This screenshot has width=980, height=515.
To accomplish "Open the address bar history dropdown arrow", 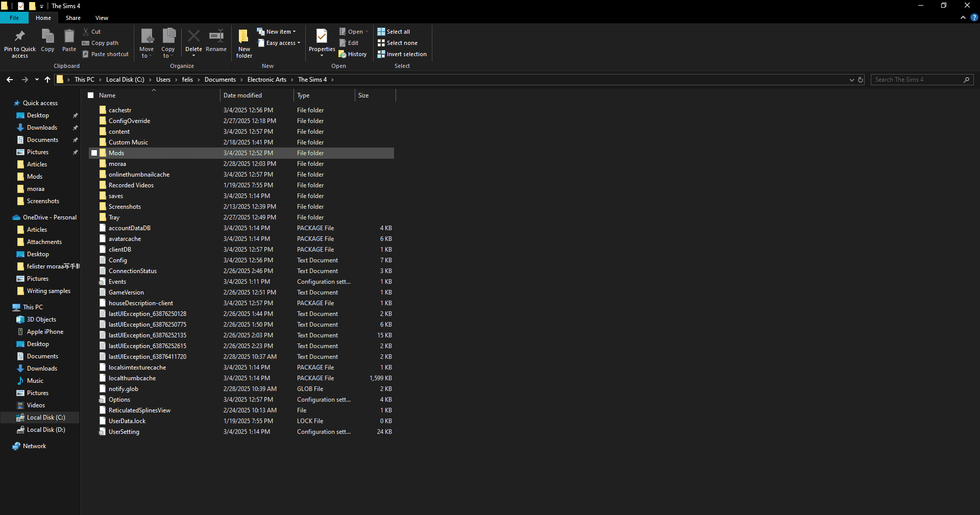I will click(851, 80).
